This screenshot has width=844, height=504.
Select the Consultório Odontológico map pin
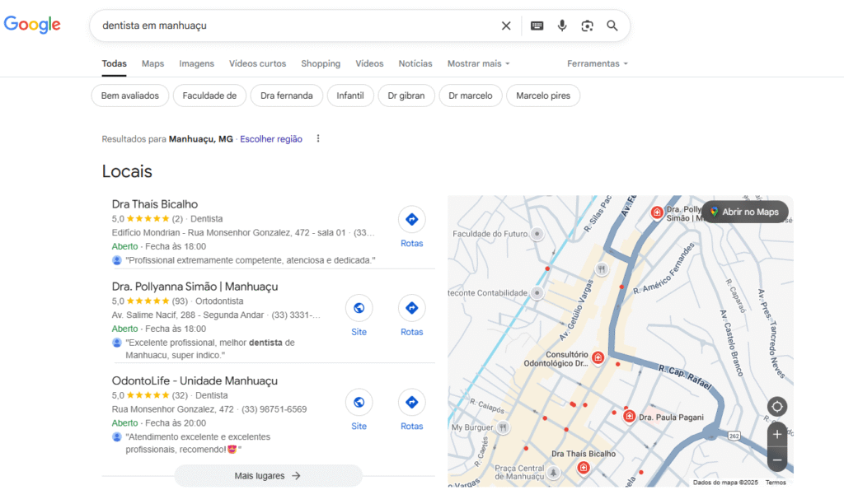(598, 357)
